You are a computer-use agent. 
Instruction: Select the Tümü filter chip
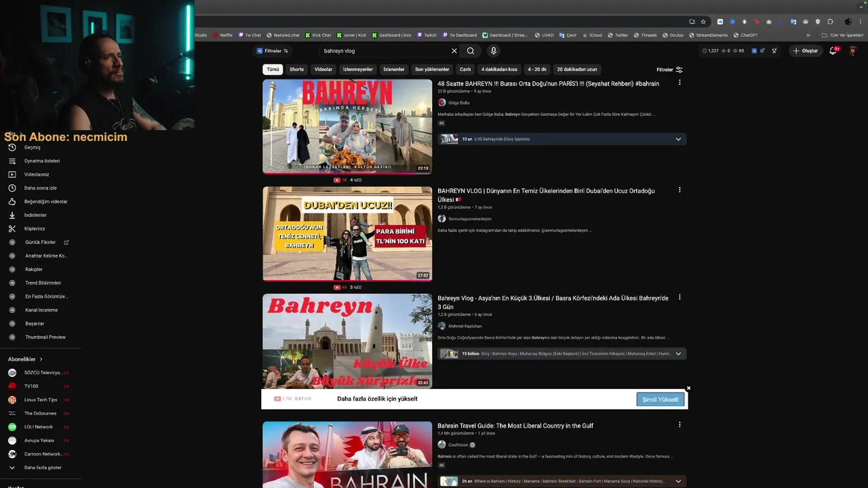(273, 69)
